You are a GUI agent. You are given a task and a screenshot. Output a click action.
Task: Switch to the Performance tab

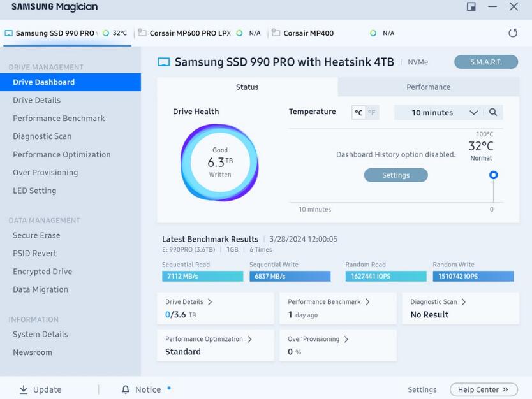428,87
